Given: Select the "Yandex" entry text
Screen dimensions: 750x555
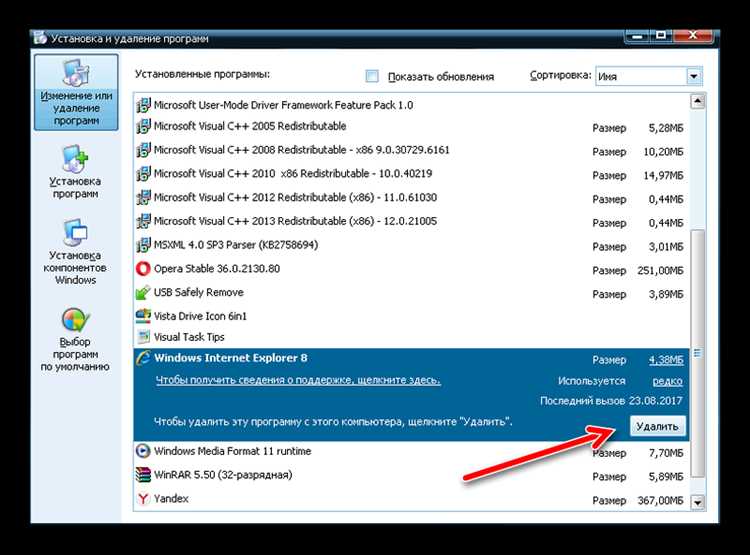Looking at the screenshot, I should (x=171, y=499).
